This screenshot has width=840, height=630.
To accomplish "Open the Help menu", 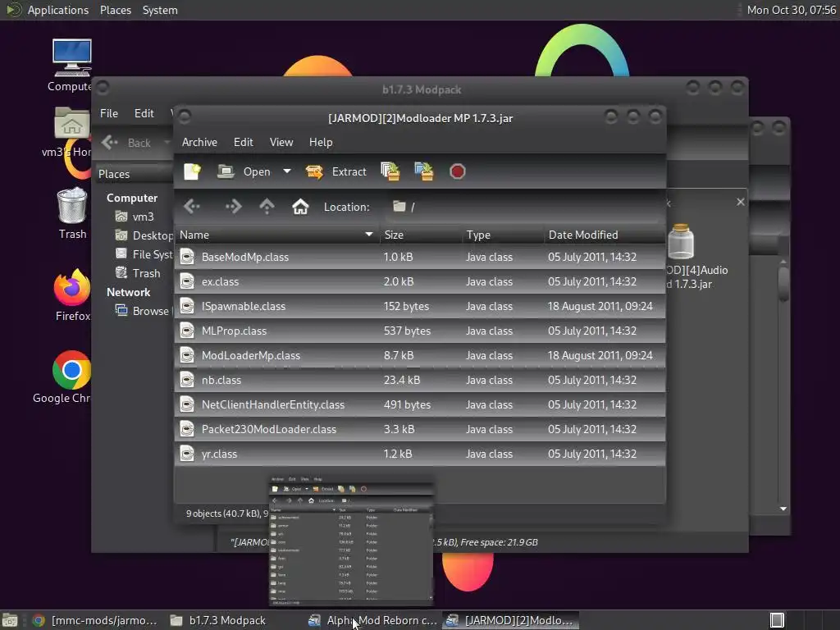I will 321,142.
